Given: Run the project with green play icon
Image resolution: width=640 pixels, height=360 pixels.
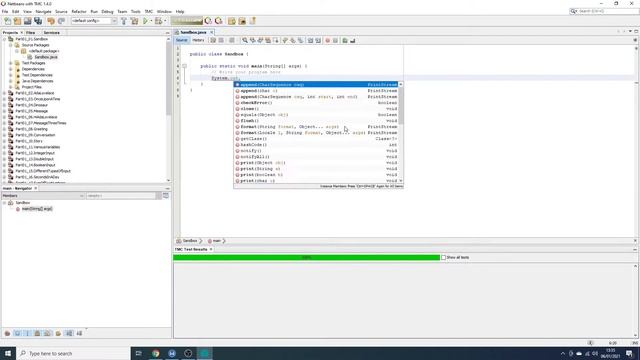Looking at the screenshot, I should 145,21.
